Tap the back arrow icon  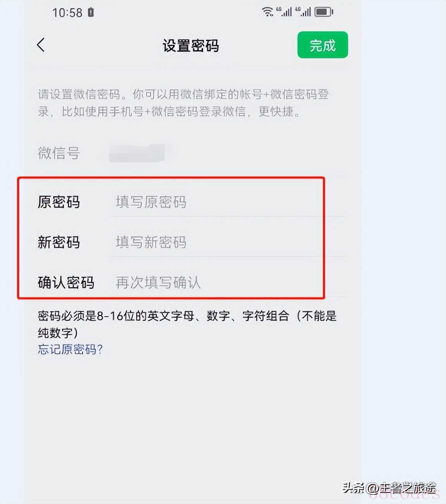click(x=41, y=45)
